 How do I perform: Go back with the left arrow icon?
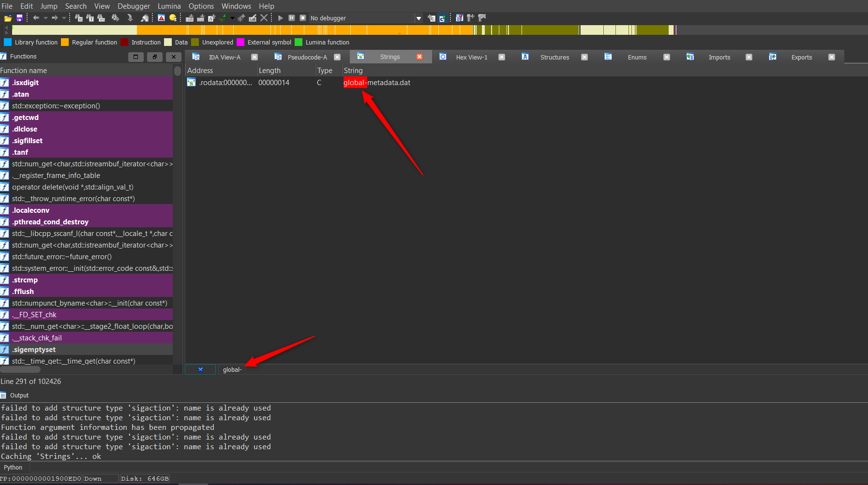[36, 18]
